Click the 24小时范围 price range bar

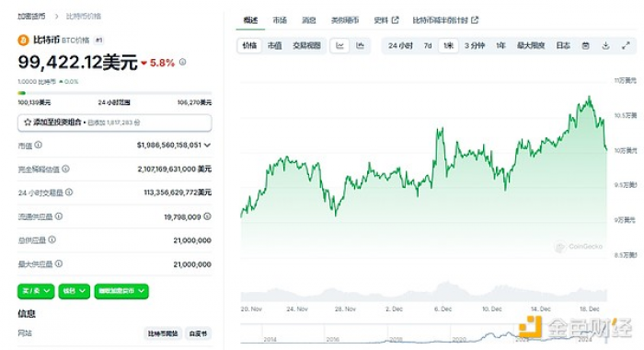coord(115,93)
